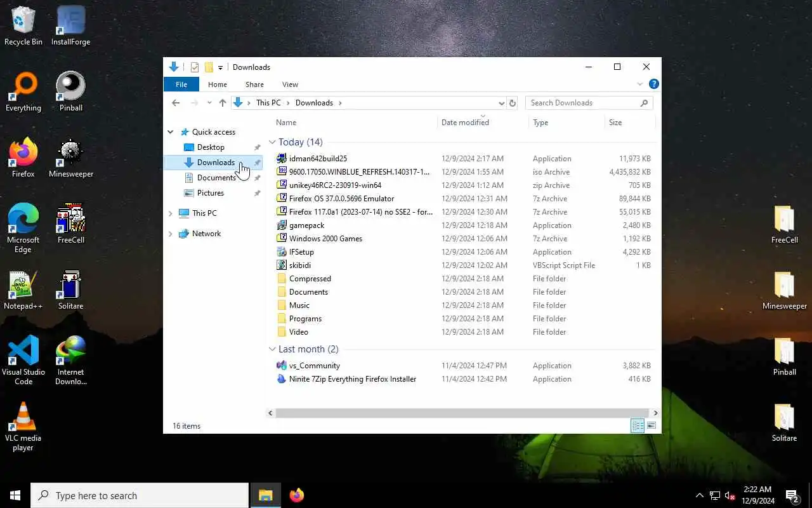Launch Visual Studio Code desktop icon

point(23,361)
